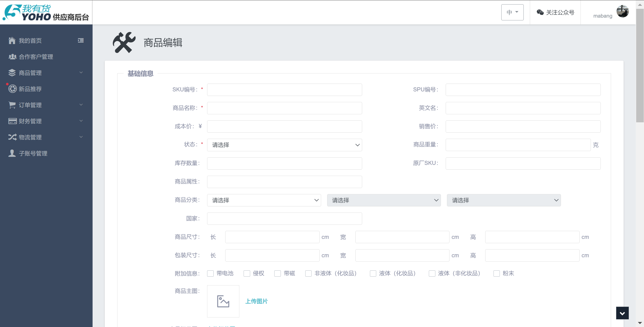644x327 pixels.
Task: Open 子账号管理 user icon
Action: pos(12,153)
